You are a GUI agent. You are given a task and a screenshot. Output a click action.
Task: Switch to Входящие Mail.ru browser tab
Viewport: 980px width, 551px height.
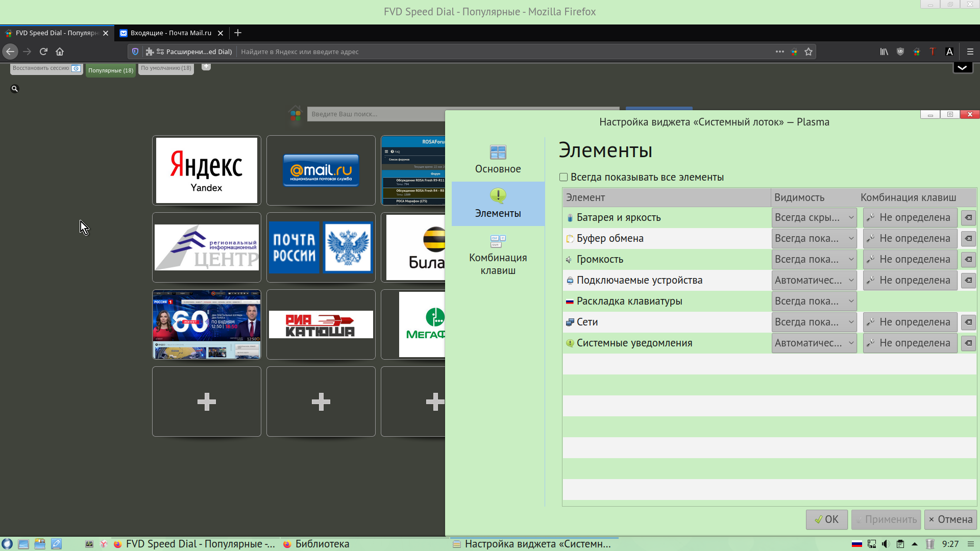coord(170,33)
